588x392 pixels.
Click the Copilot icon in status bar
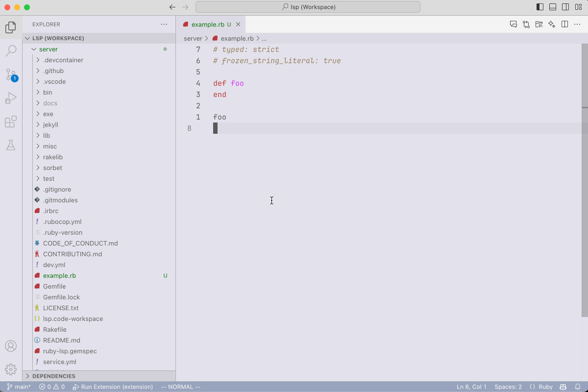pos(563,387)
